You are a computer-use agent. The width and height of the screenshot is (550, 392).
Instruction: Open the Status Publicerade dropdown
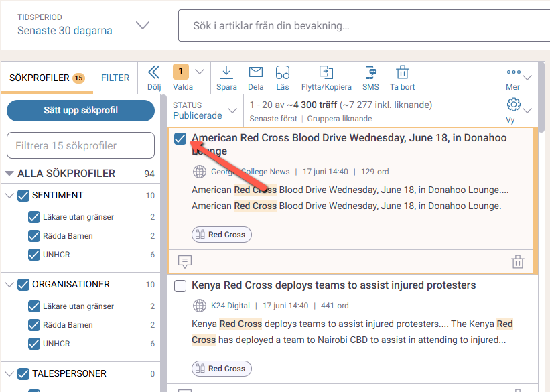[205, 111]
